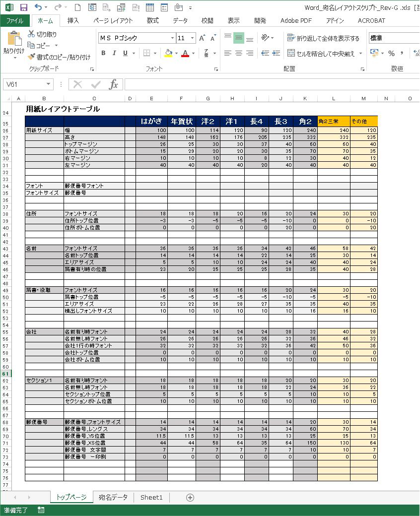Click the phonetic guide (ふりがな) icon
The image size is (420, 516).
click(206, 53)
